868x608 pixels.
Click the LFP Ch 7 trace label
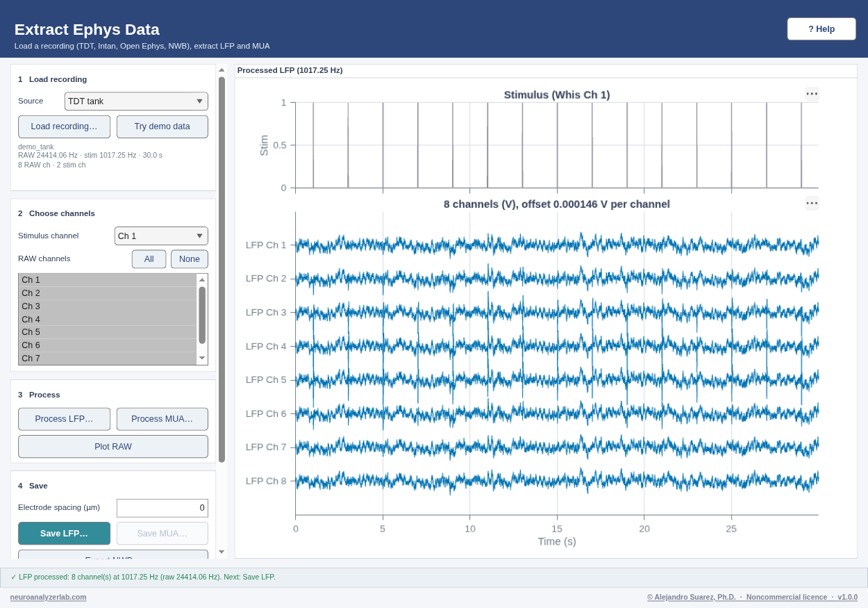click(x=266, y=447)
